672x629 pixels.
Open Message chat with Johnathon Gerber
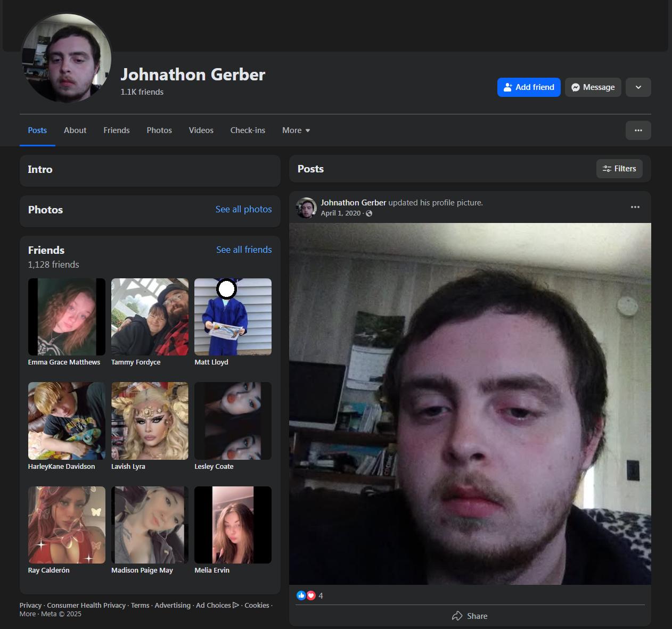[x=593, y=87]
